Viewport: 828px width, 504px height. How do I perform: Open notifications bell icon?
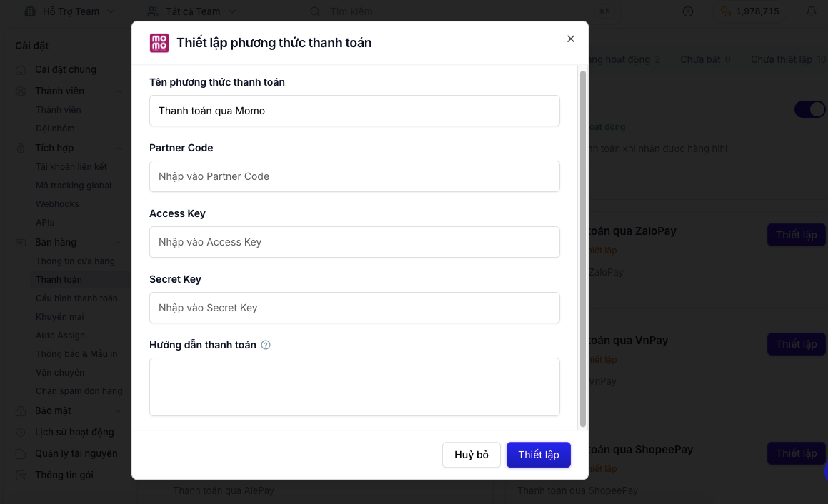tap(812, 11)
